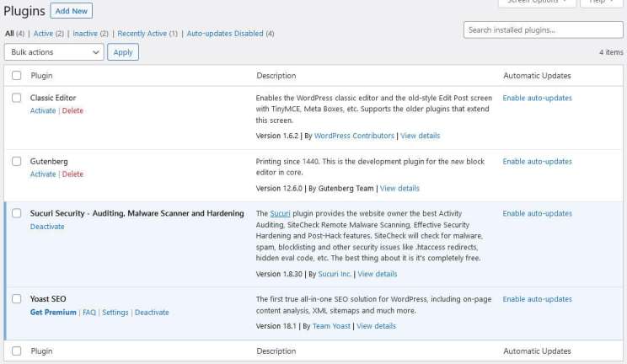The image size is (627, 364).
Task: Click the Automatic Updates header at top
Action: [x=537, y=76]
